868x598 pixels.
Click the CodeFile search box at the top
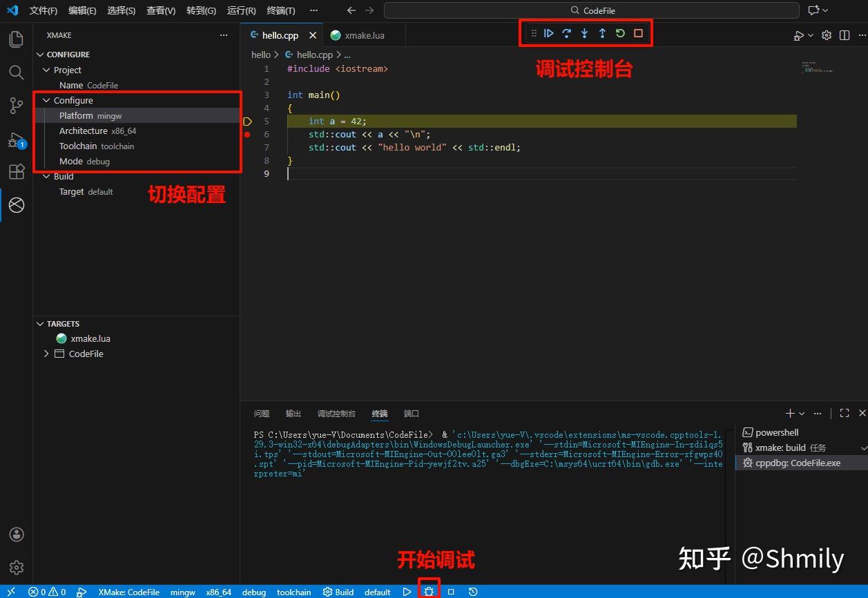click(592, 10)
